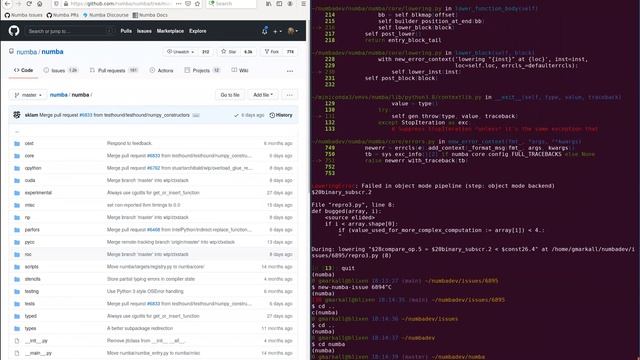This screenshot has height=360, width=640.
Task: Click the GitHub octocat logo
Action: tap(14, 31)
